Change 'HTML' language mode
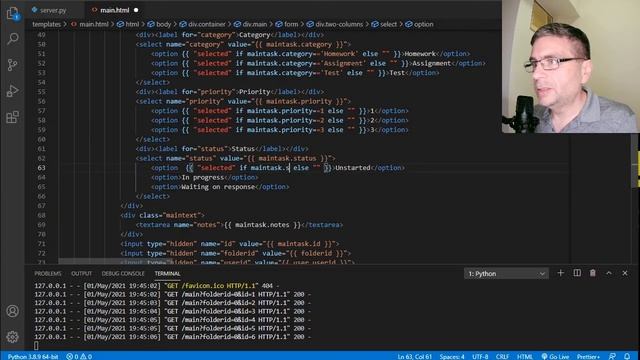 [524, 356]
